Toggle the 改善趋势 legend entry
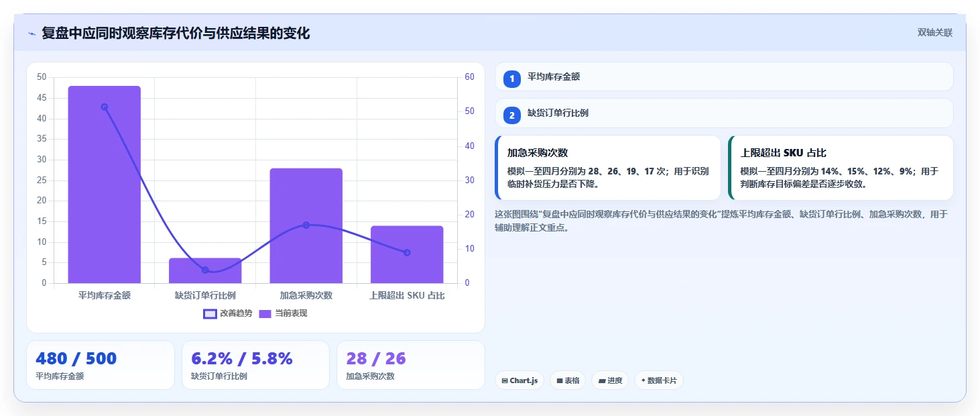 (228, 313)
